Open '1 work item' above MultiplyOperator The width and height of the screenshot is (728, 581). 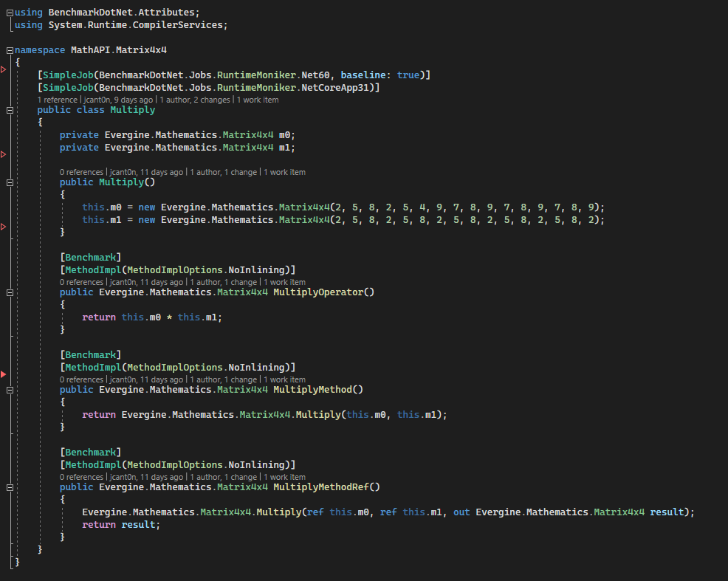[284, 282]
